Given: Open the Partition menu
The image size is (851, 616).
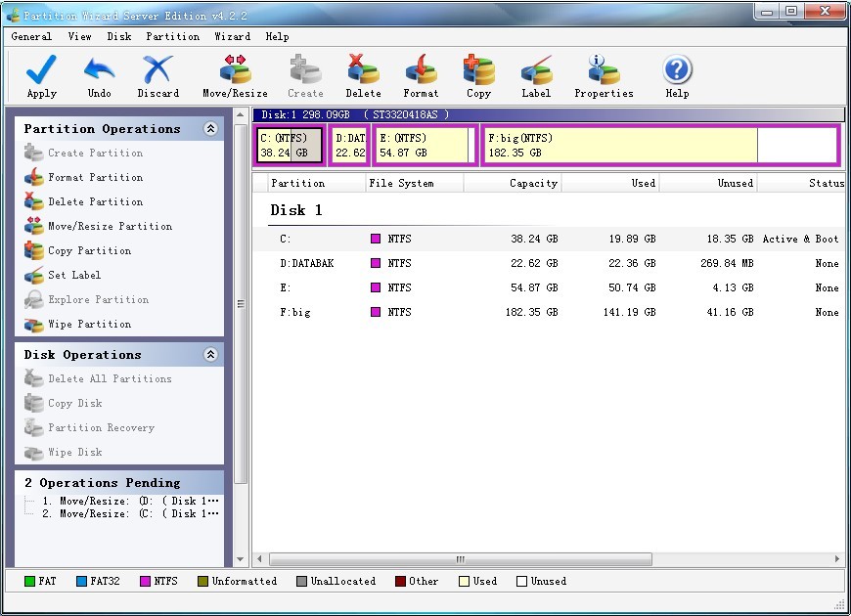Looking at the screenshot, I should pos(172,36).
